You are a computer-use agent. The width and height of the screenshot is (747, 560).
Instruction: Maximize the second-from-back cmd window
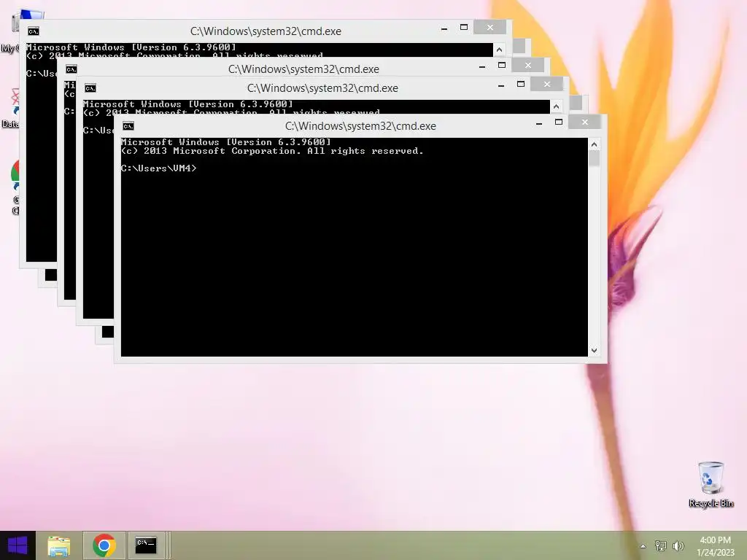[502, 65]
